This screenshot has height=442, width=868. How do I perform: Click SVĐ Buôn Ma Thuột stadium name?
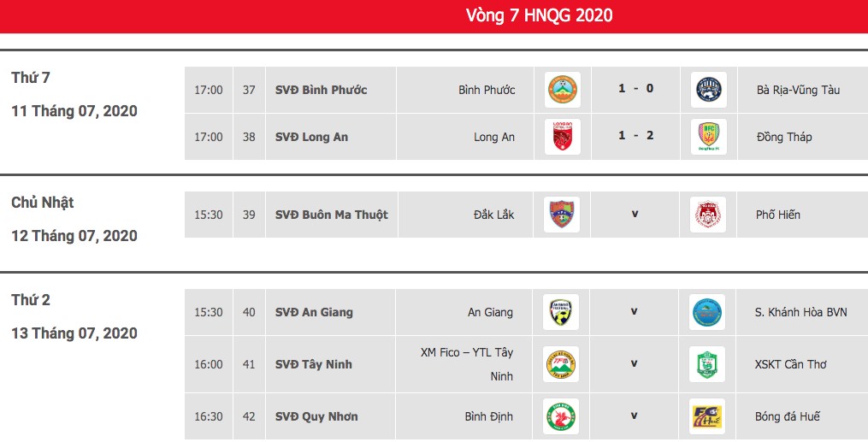[x=332, y=215]
